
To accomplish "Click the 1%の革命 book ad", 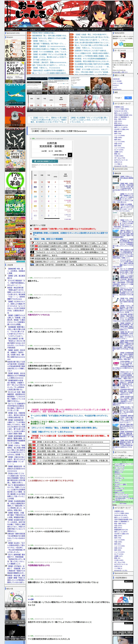I will tap(15, 183).
